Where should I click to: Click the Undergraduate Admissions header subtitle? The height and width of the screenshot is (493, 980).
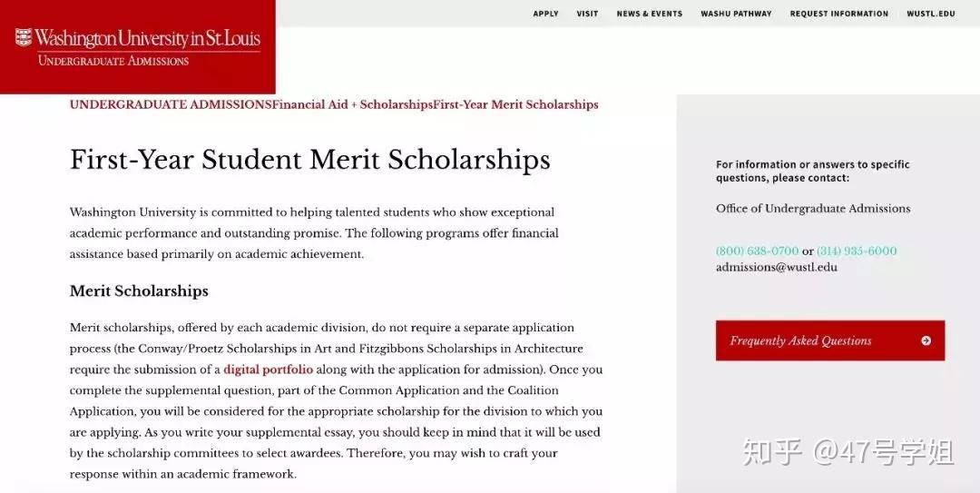113,61
